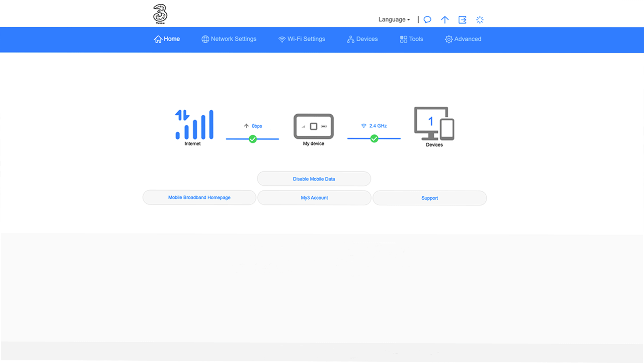
Task: Open the Tools menu tab
Action: (411, 39)
